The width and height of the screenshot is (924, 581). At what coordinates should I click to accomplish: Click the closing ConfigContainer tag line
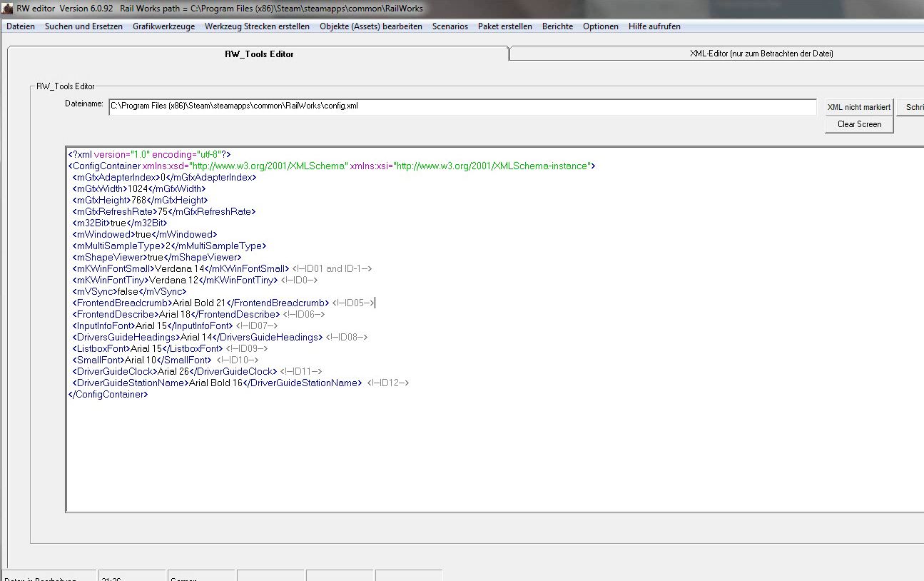tap(108, 395)
